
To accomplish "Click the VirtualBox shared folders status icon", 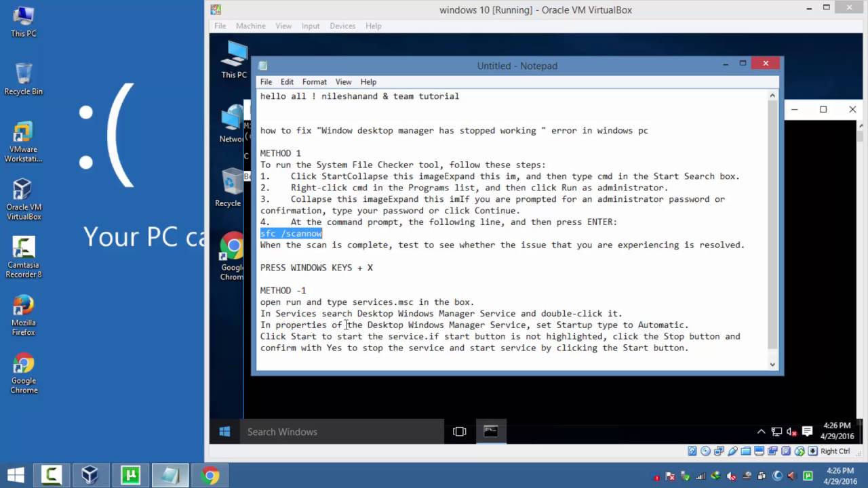I will [746, 451].
